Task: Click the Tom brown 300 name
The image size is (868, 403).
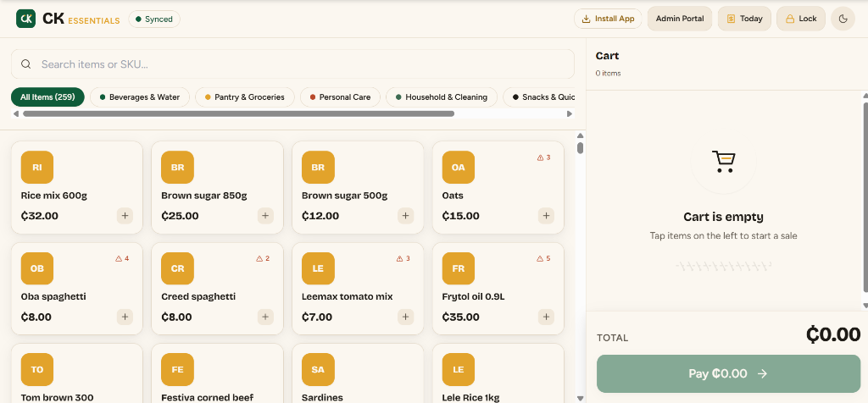Action: 57,397
